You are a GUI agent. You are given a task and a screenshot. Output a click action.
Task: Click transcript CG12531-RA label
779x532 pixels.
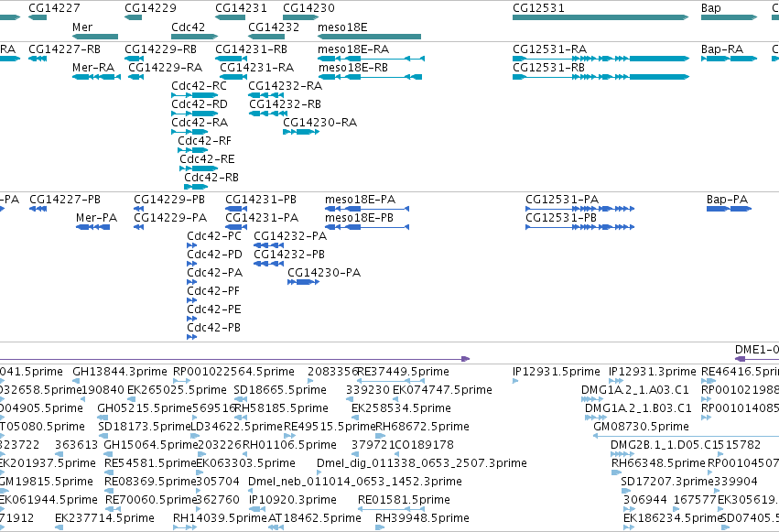coord(549,49)
